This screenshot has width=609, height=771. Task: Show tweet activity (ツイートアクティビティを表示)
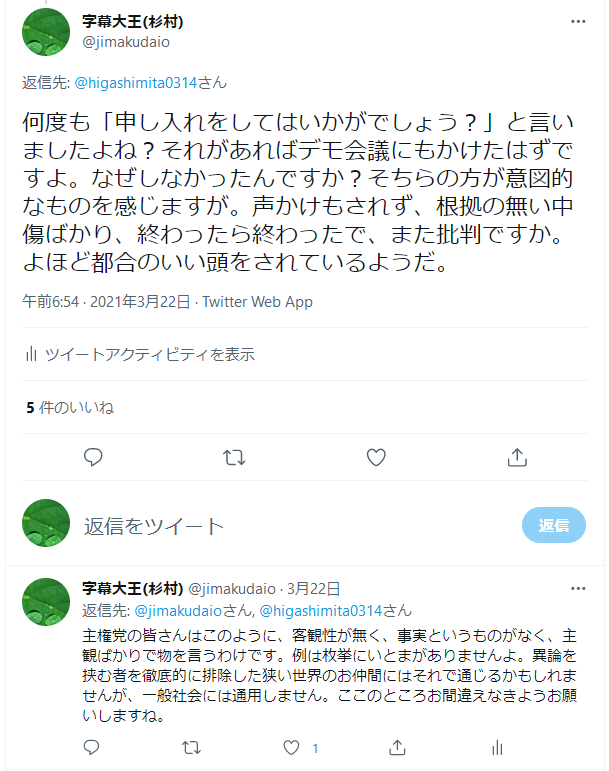[x=139, y=354]
